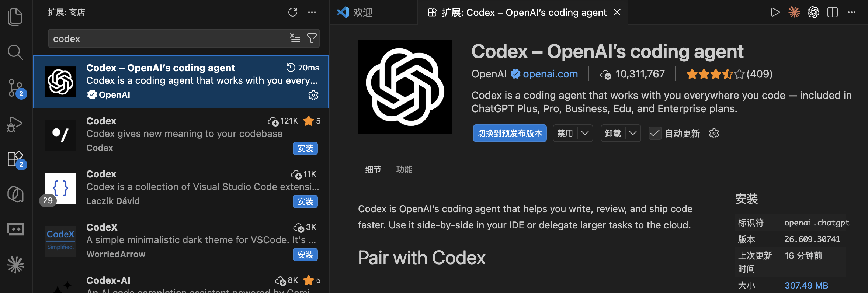
Task: Open Source Control view with 2 changes
Action: (16, 89)
